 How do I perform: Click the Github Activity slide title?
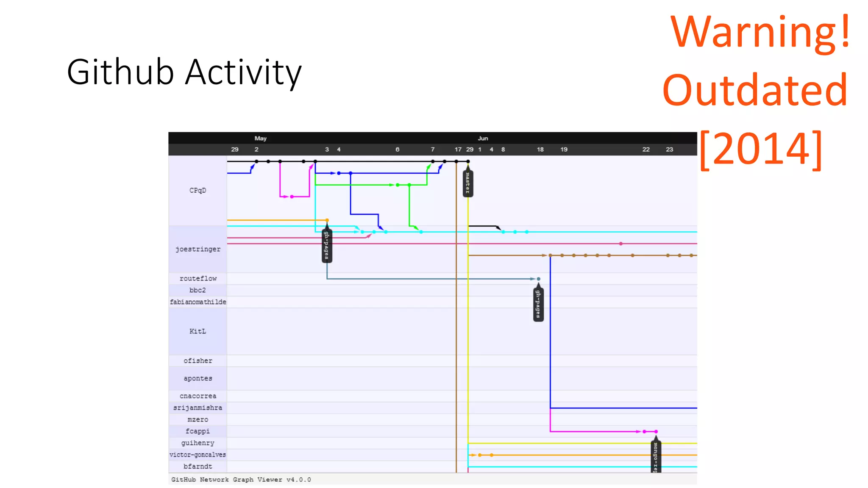(184, 72)
